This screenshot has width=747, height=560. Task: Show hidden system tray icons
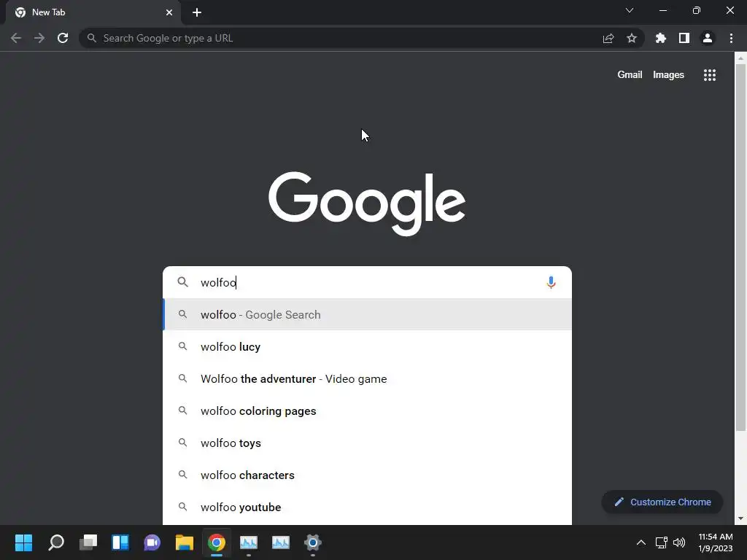tap(641, 542)
